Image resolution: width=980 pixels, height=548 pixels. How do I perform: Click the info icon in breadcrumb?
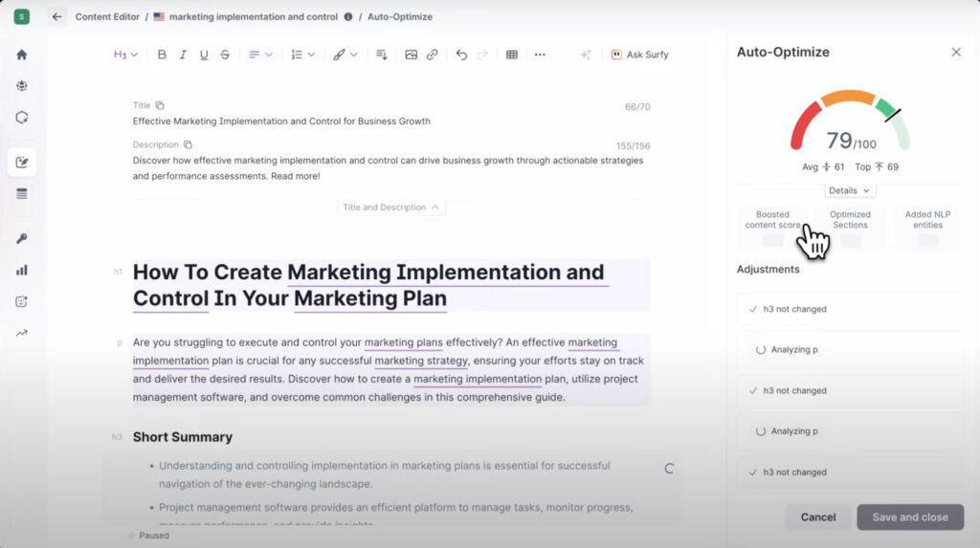(x=348, y=17)
